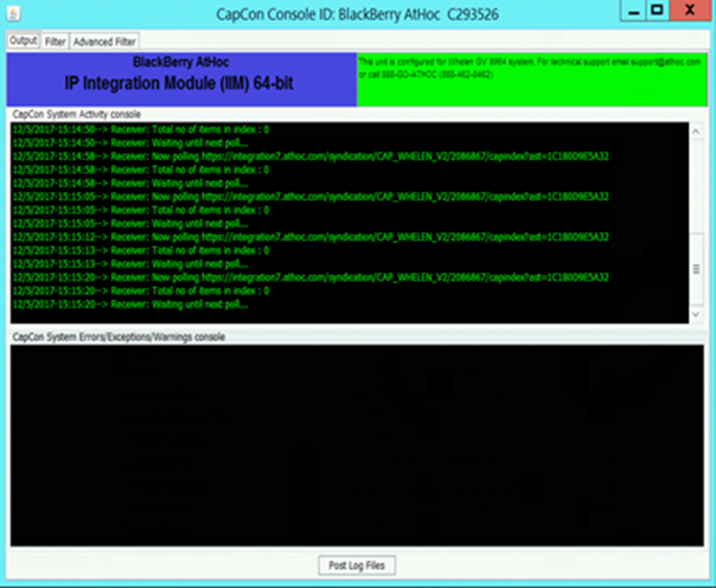Image resolution: width=716 pixels, height=588 pixels.
Task: Select the 15:14:58 Waiting until next poll line
Action: pos(130,183)
